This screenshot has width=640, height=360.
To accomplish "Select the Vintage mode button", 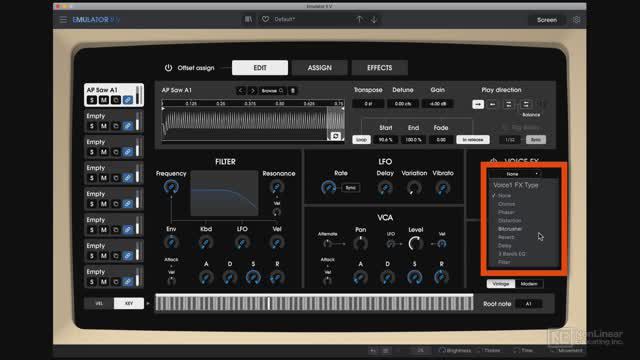I will pos(501,284).
